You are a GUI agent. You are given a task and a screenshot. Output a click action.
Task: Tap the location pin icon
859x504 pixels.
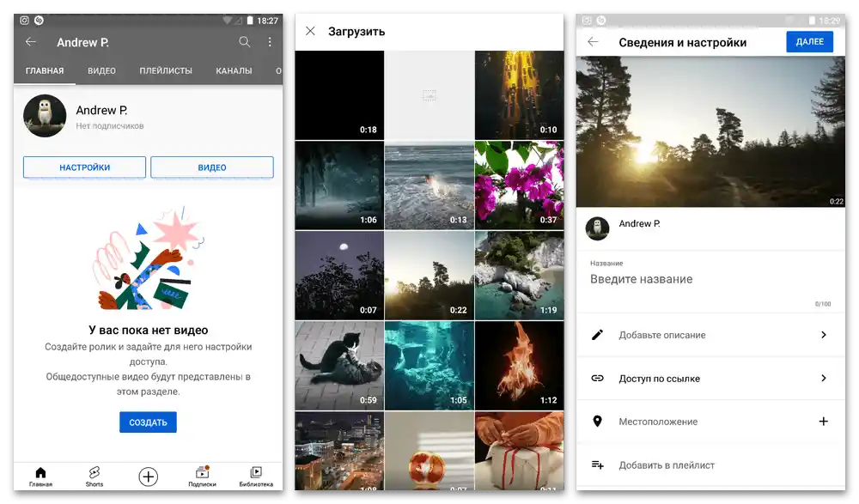coord(597,422)
